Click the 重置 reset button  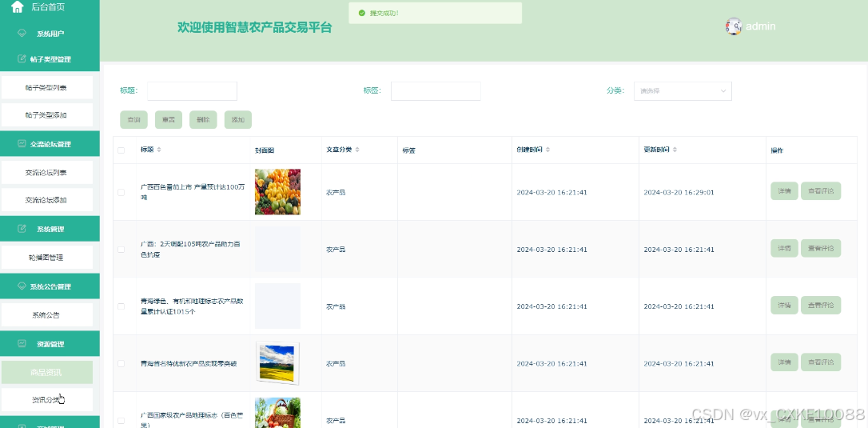click(169, 120)
